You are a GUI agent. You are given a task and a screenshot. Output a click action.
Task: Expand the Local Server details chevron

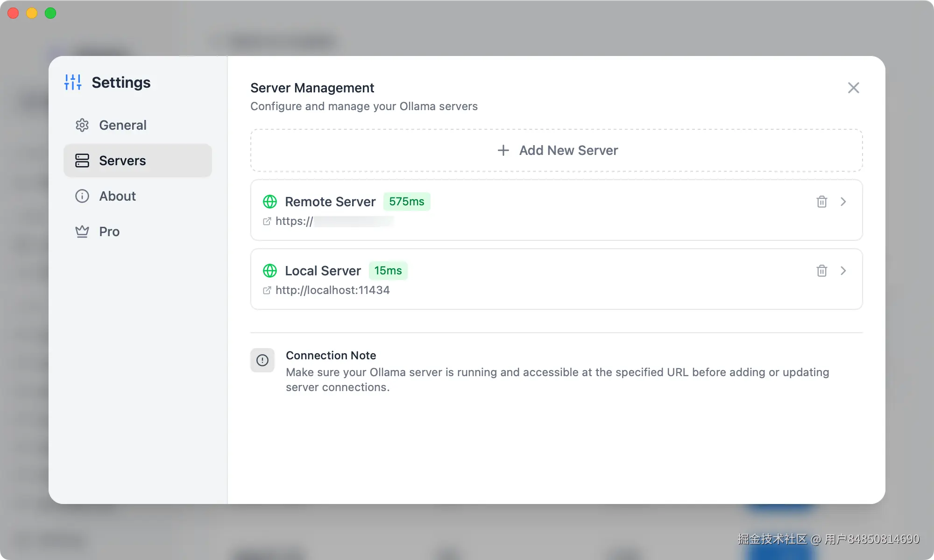tap(843, 271)
